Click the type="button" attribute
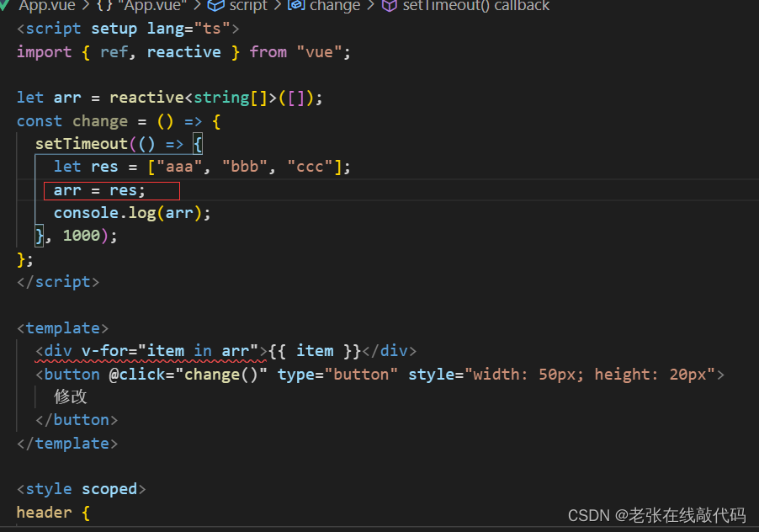 click(x=337, y=375)
